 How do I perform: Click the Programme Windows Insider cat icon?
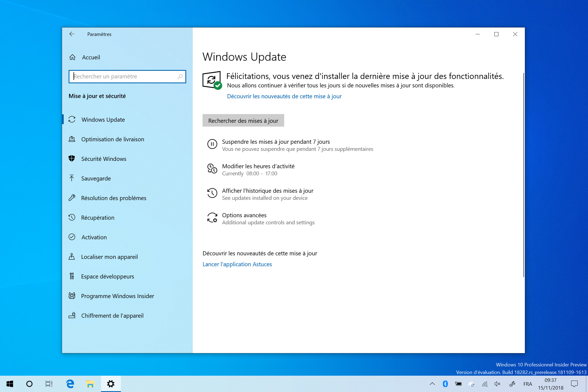click(x=72, y=296)
